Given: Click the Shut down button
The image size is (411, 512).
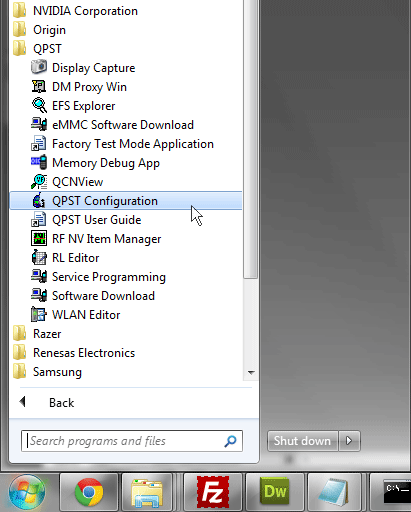Looking at the screenshot, I should tap(303, 441).
